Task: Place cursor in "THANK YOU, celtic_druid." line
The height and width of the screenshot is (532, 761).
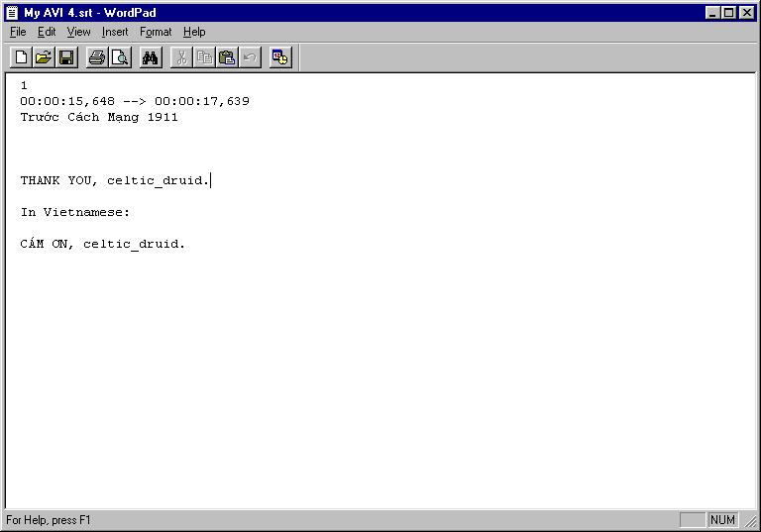Action: point(115,180)
